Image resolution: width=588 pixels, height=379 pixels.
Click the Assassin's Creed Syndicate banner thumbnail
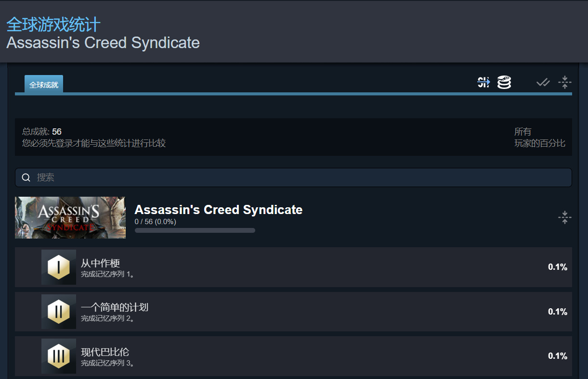coord(70,217)
